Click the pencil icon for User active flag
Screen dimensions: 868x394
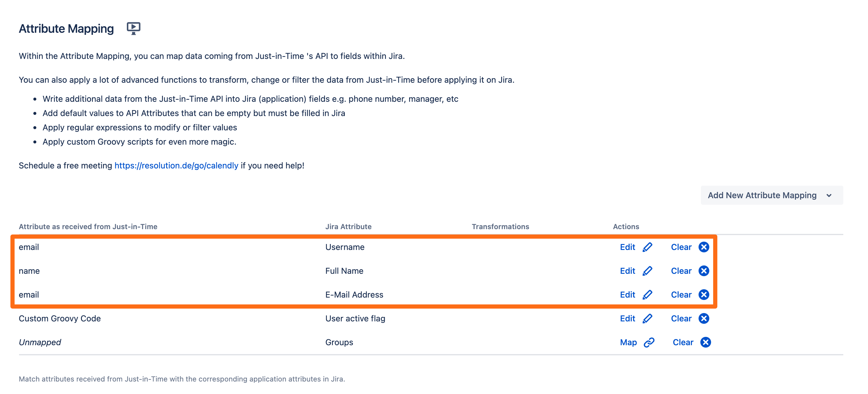[647, 319]
